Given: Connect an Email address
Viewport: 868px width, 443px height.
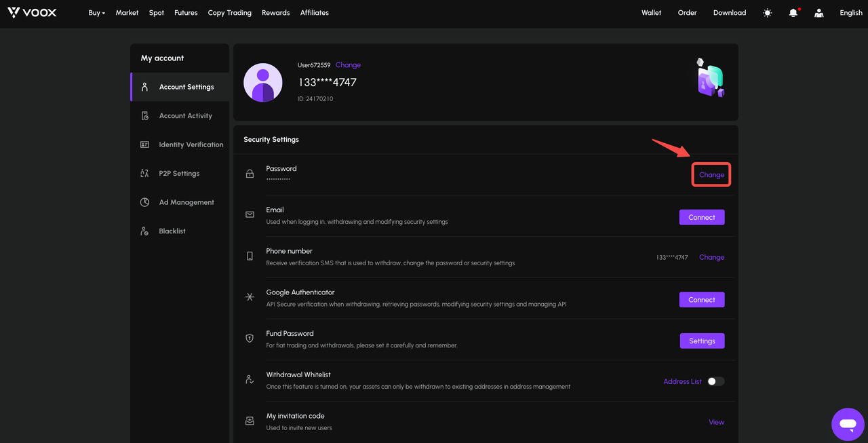Looking at the screenshot, I should coord(702,217).
